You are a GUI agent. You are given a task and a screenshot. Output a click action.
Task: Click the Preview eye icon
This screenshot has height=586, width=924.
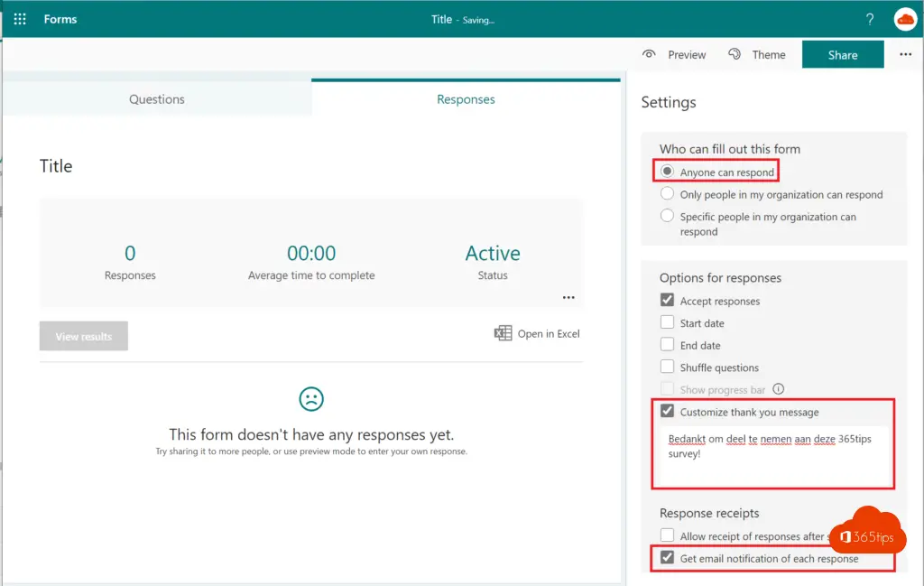point(649,54)
